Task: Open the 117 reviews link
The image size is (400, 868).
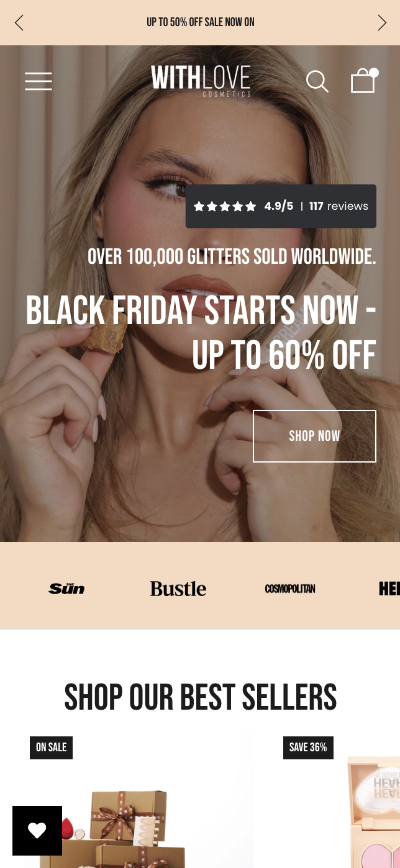Action: coord(339,206)
